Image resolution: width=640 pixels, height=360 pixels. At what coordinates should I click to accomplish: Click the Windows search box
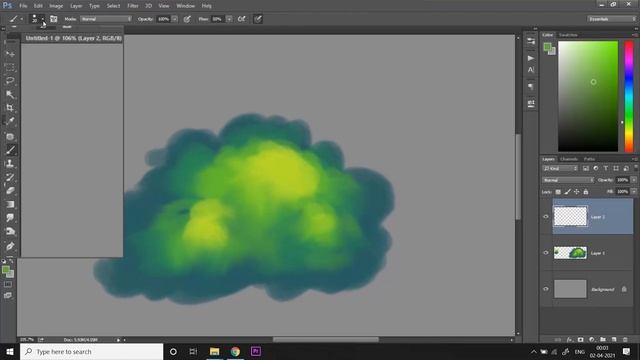tap(91, 351)
